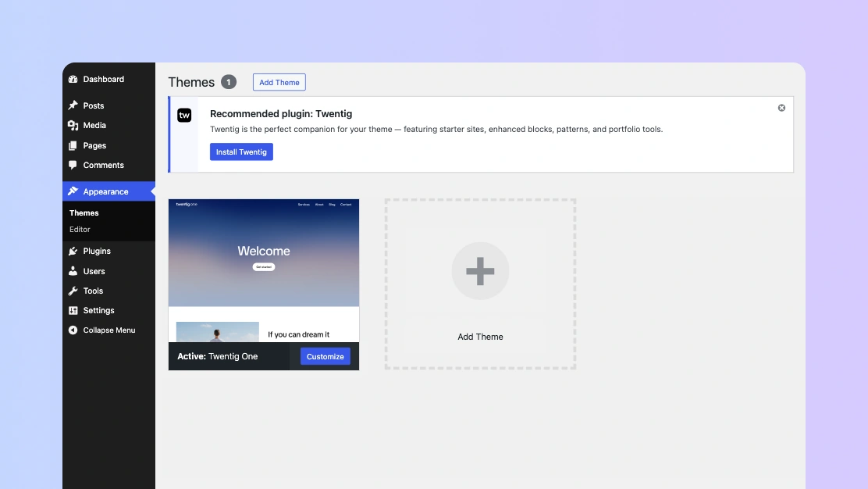Click the Twentig 'tw' plugin logo
This screenshot has width=868, height=489.
[x=184, y=115]
